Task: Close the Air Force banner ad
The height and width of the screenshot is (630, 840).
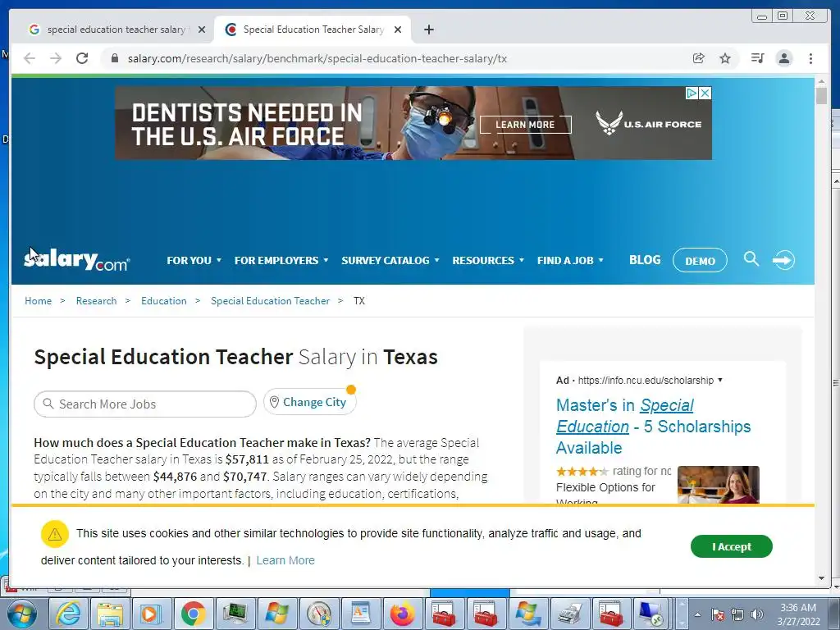Action: pos(705,94)
